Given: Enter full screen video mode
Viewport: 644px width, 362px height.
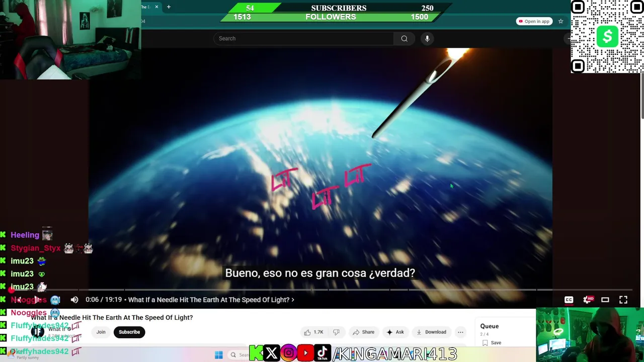Looking at the screenshot, I should click(x=623, y=300).
